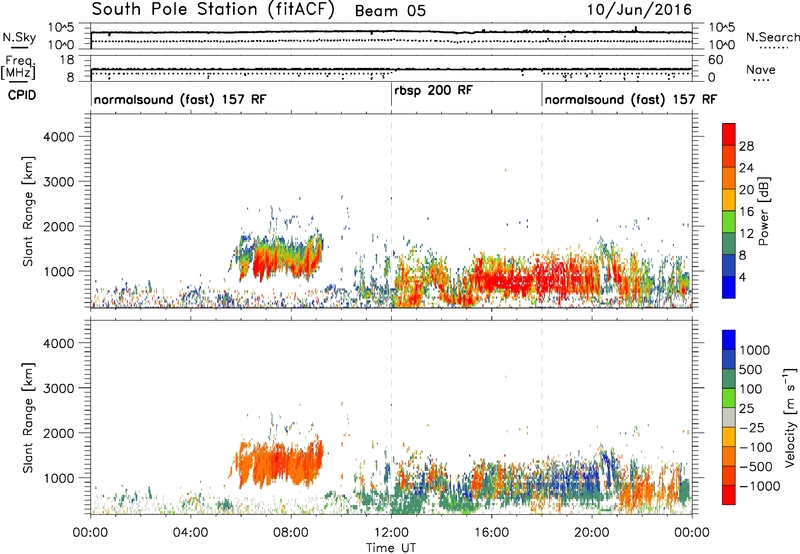Click normalsound (fast) 157 RF label starting at 00:00
Viewport: 800px width, 554px height.
[x=180, y=99]
